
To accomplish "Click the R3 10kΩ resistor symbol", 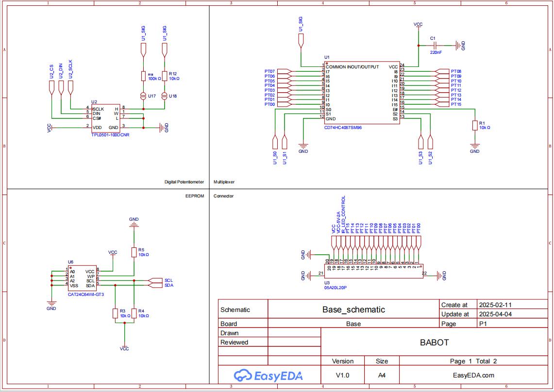I will point(115,313).
